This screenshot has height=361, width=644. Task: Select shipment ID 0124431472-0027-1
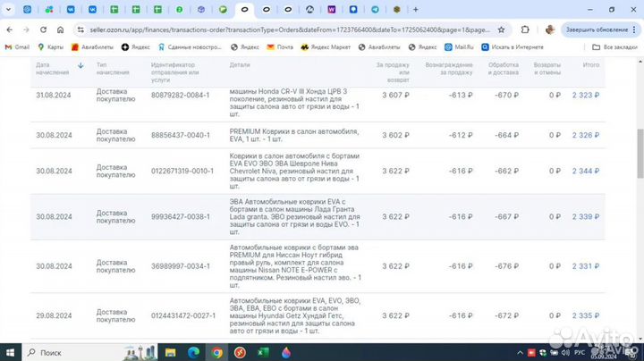click(183, 316)
